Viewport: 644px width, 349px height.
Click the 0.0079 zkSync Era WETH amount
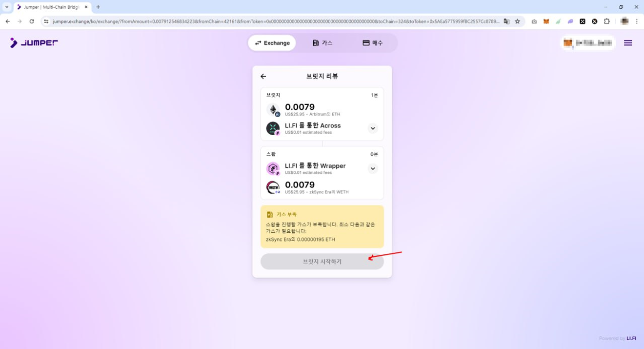300,185
